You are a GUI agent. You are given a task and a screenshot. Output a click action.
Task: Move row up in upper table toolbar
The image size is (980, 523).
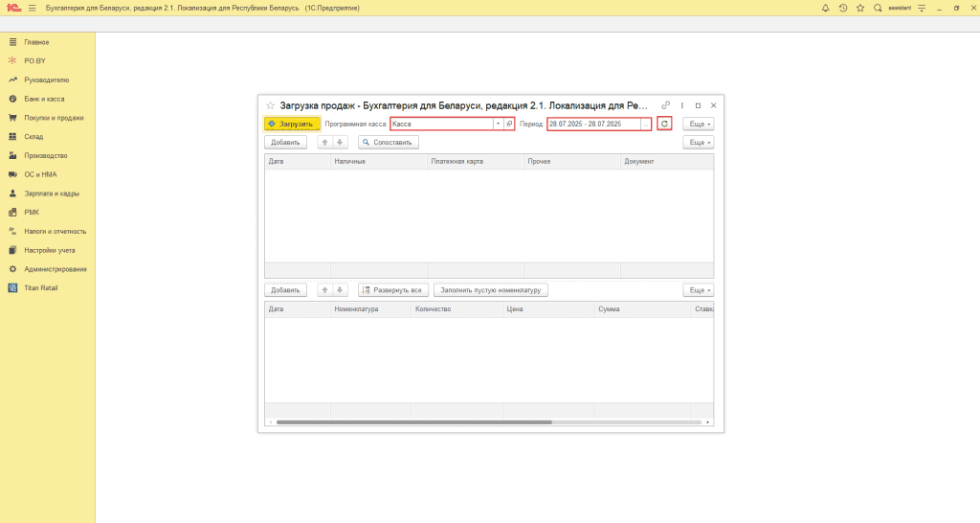click(x=324, y=143)
